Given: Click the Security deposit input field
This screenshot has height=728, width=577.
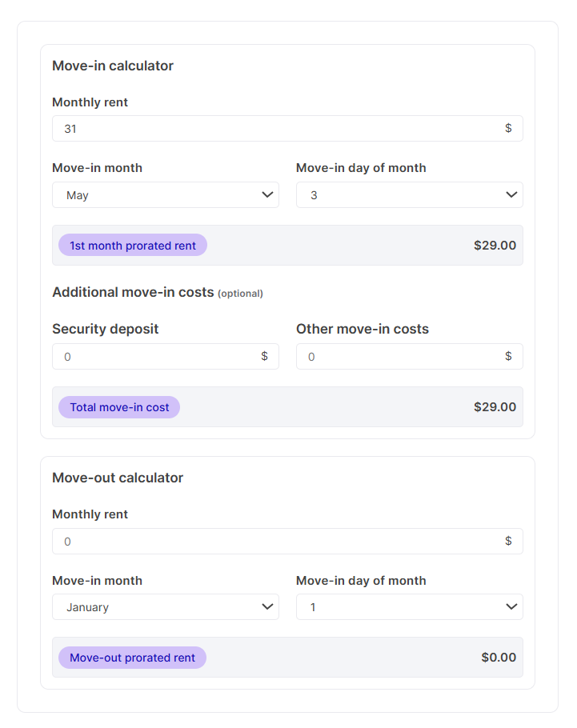Looking at the screenshot, I should pyautogui.click(x=166, y=357).
